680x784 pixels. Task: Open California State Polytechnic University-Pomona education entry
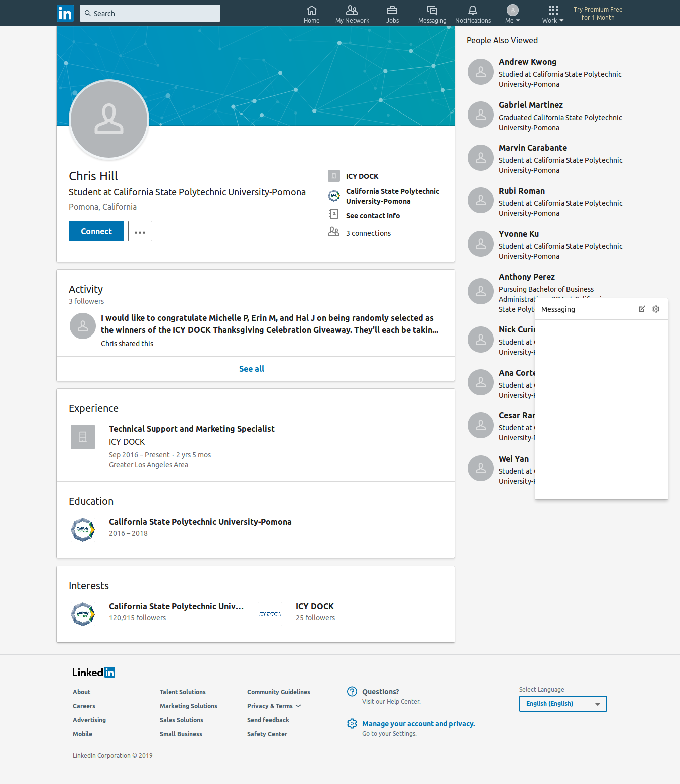click(200, 522)
